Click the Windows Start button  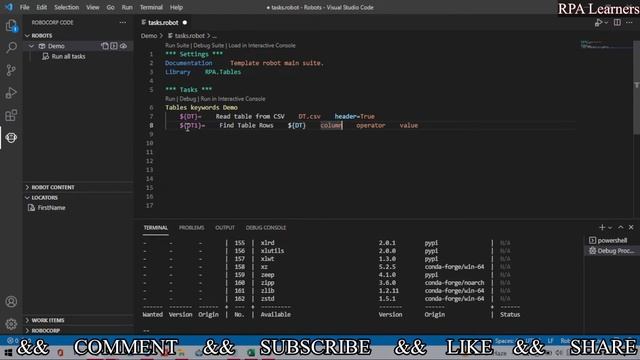coord(8,352)
